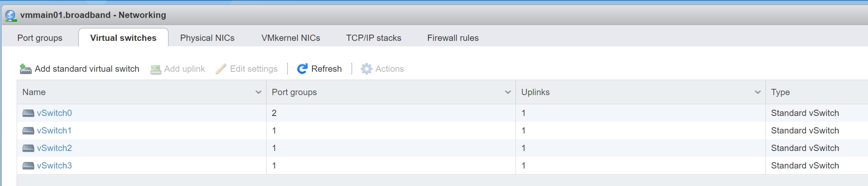868x186 pixels.
Task: Go to the Firewall rules tab
Action: [453, 38]
